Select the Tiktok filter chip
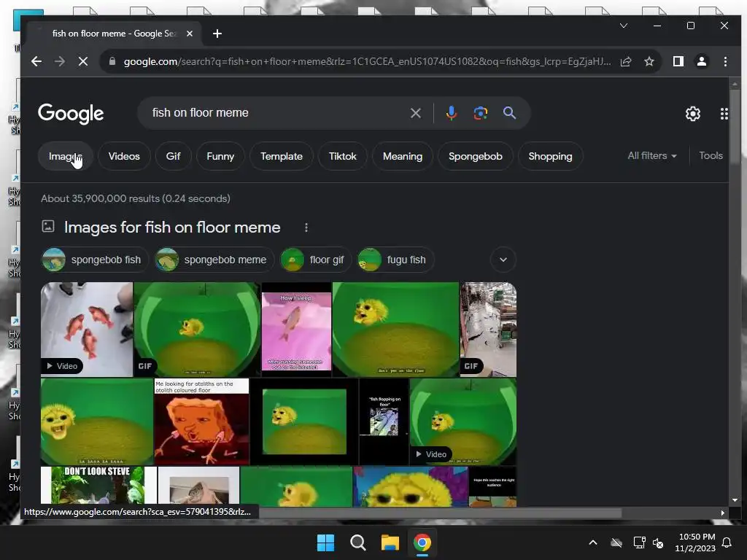Image resolution: width=747 pixels, height=560 pixels. tap(343, 156)
